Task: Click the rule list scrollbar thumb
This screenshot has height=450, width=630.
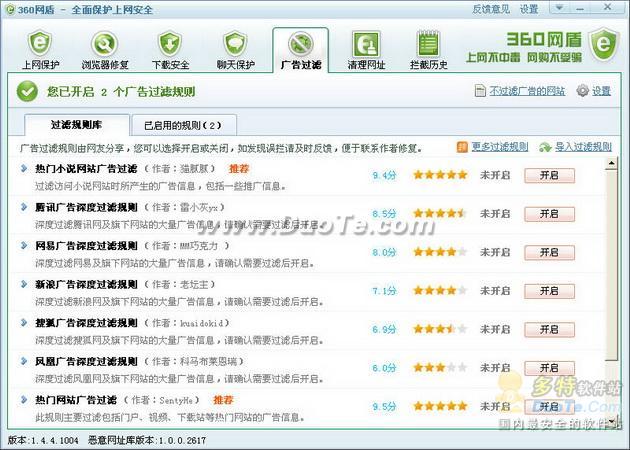Action: tap(611, 265)
